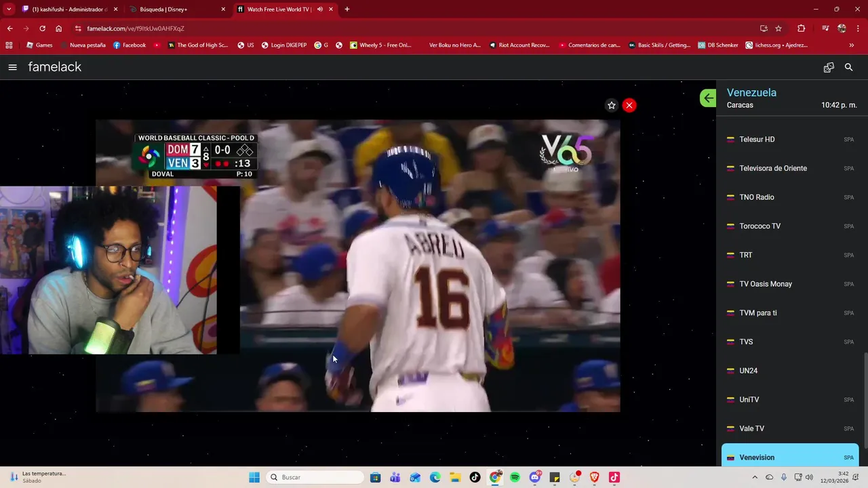The width and height of the screenshot is (868, 488).
Task: Open the weather widget in taskbar
Action: (x=37, y=477)
